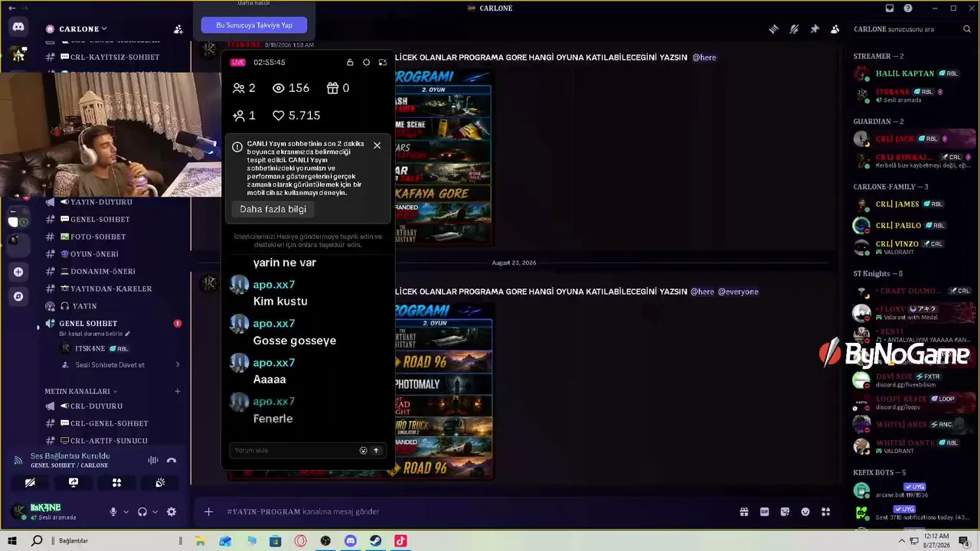The image size is (980, 551).
Task: Open microphone input options arrow
Action: coord(126,512)
